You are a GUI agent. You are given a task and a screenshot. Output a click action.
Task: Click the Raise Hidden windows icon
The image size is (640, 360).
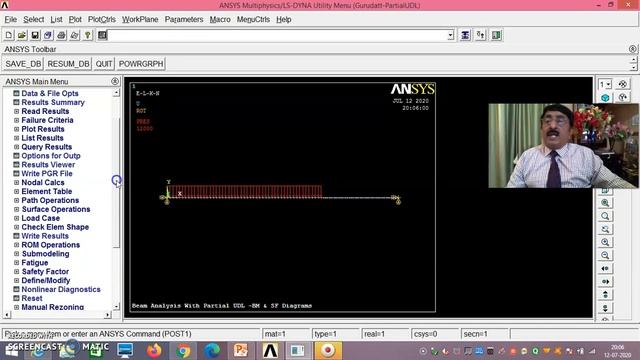465,35
